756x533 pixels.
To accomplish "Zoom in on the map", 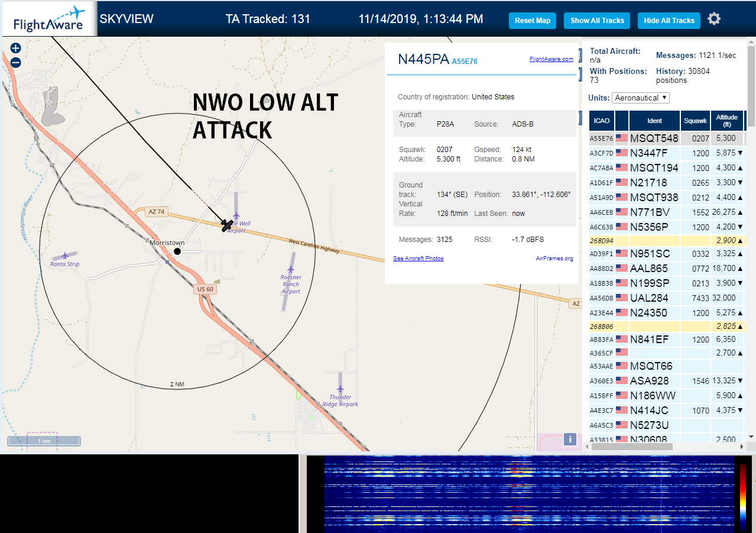I will pos(16,49).
